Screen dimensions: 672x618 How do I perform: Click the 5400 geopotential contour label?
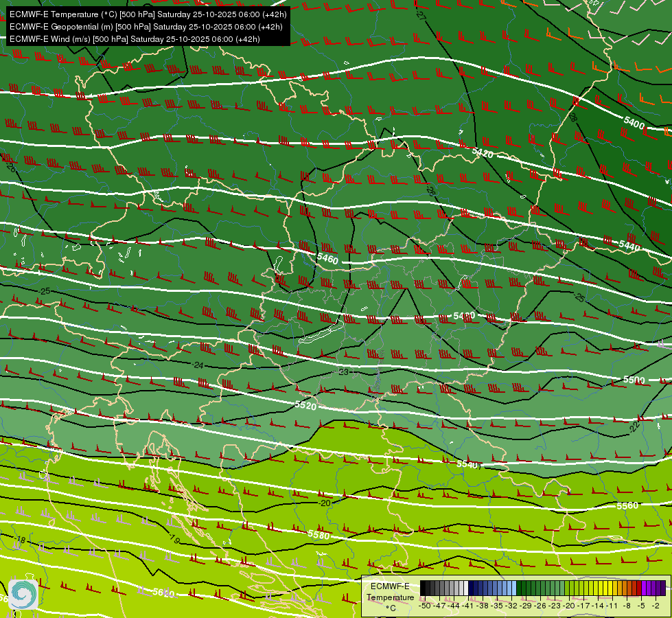coord(634,123)
